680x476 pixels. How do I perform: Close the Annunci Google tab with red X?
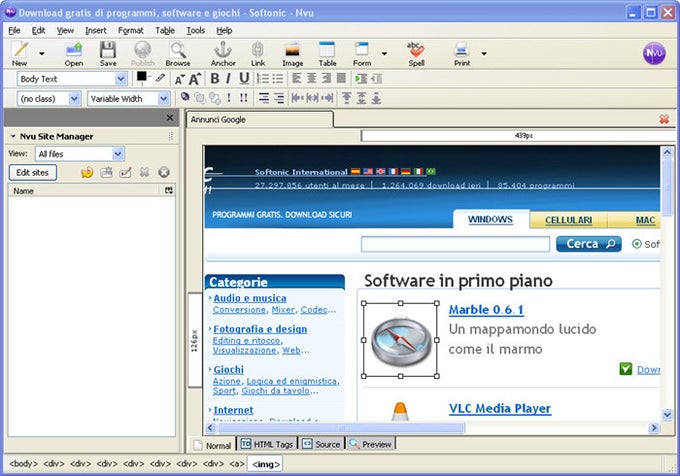point(664,119)
